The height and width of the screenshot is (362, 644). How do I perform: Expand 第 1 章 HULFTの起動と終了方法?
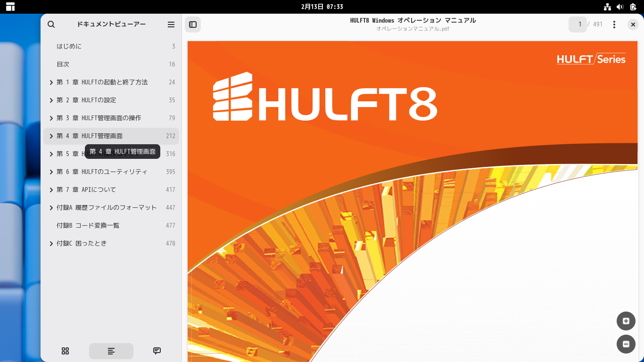point(51,82)
